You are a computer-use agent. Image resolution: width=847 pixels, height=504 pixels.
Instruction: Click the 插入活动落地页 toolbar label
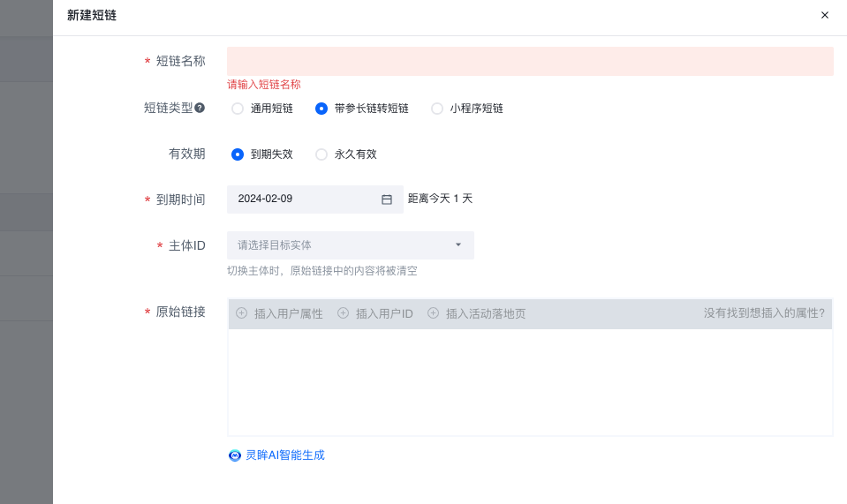[485, 313]
